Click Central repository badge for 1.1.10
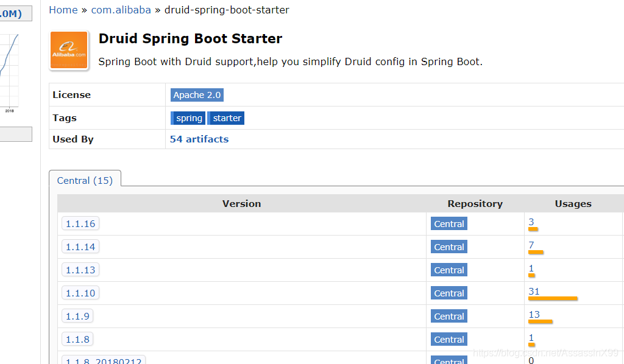The height and width of the screenshot is (364, 624). (x=449, y=293)
